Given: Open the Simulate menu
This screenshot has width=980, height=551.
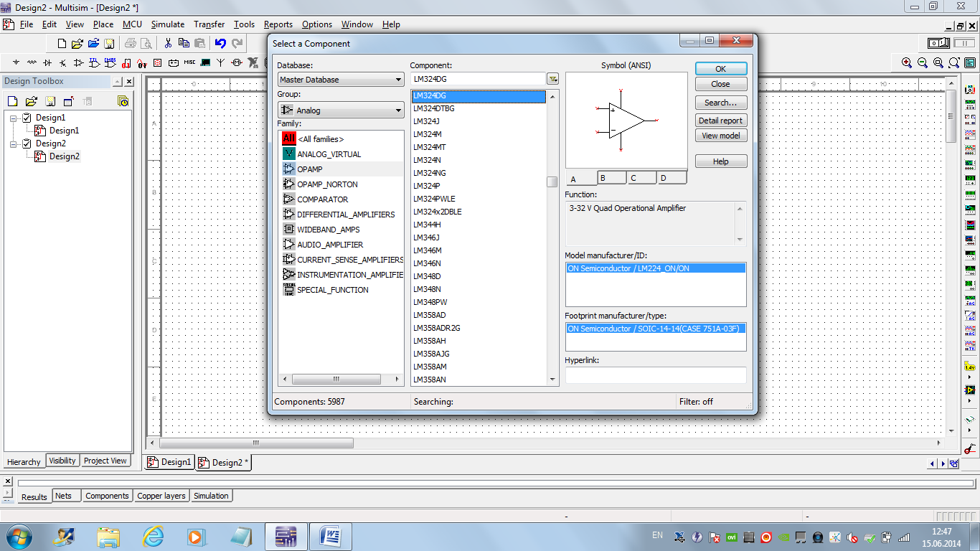Looking at the screenshot, I should [x=167, y=24].
